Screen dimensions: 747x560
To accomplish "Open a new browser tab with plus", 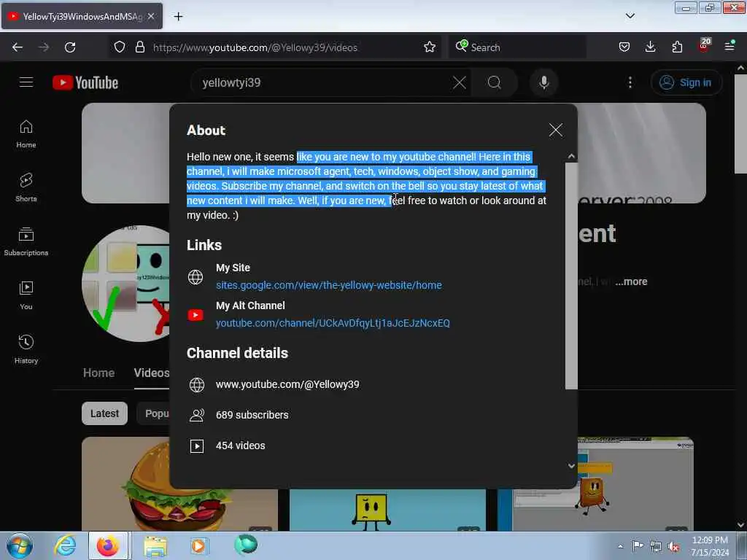I will [178, 17].
